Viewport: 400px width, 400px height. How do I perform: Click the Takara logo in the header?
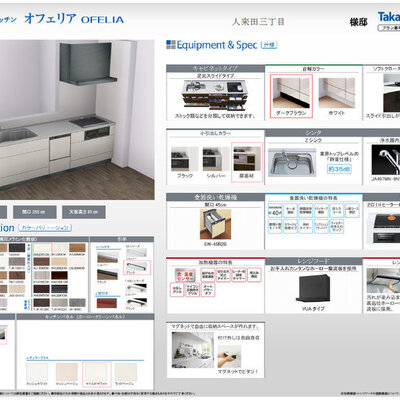pos(389,17)
